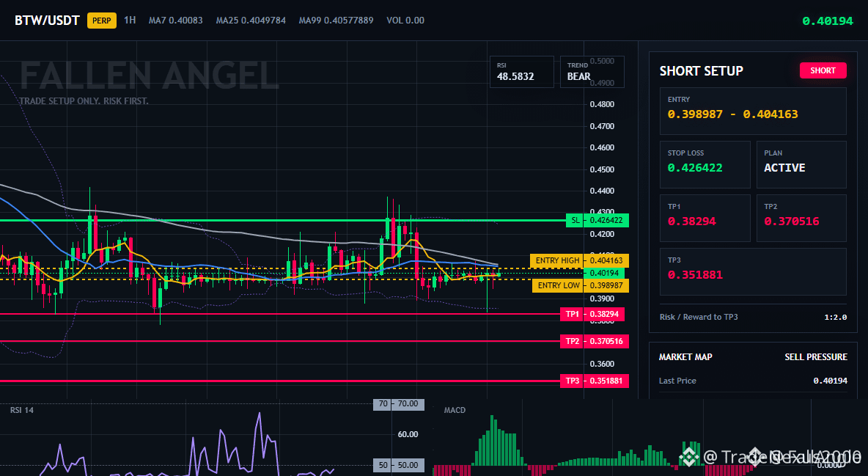Click the 1:2.0 risk reward value
868x476 pixels.
pos(835,317)
